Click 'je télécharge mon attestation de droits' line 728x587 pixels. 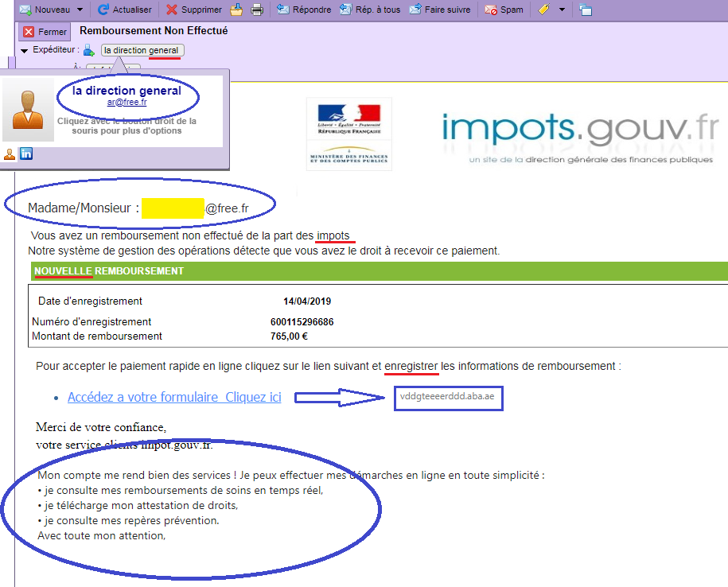pos(138,505)
